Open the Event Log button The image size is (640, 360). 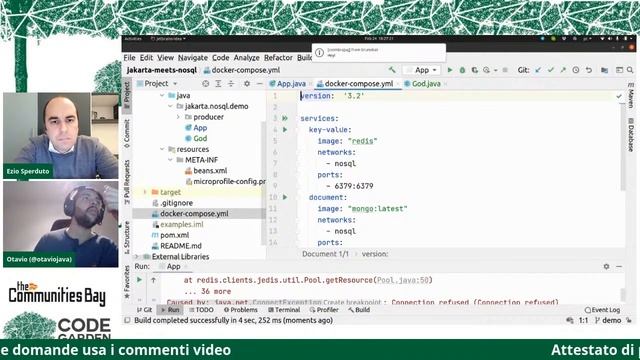tap(602, 310)
